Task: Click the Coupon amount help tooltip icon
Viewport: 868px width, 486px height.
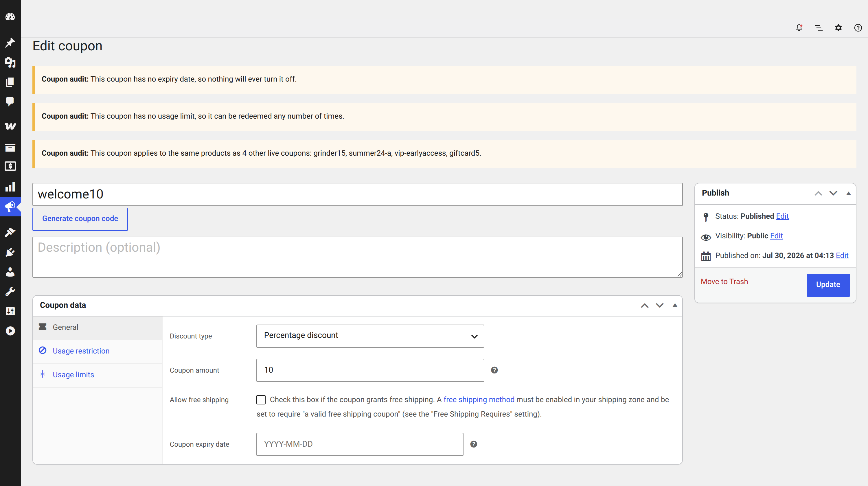Action: 494,370
